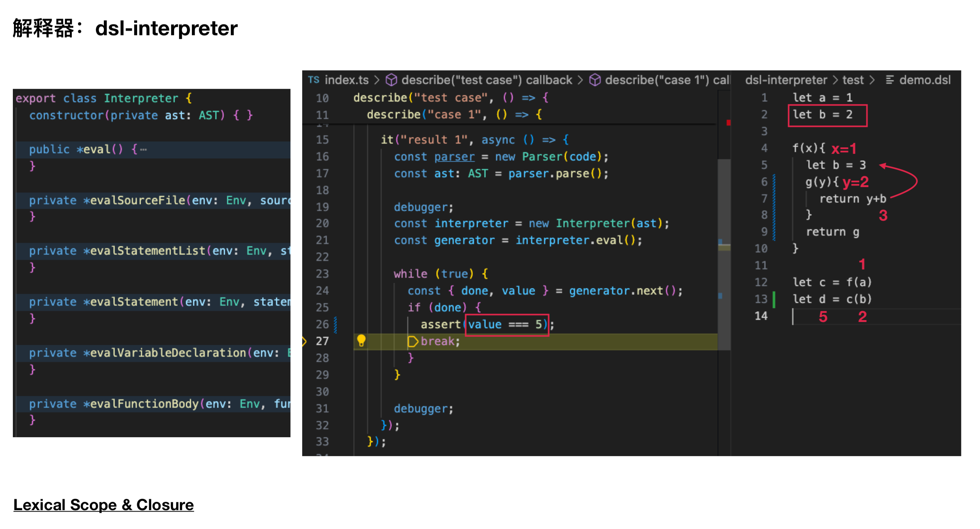Click the dsl-interpreter breadcrumb folder
The height and width of the screenshot is (529, 980).
point(786,80)
